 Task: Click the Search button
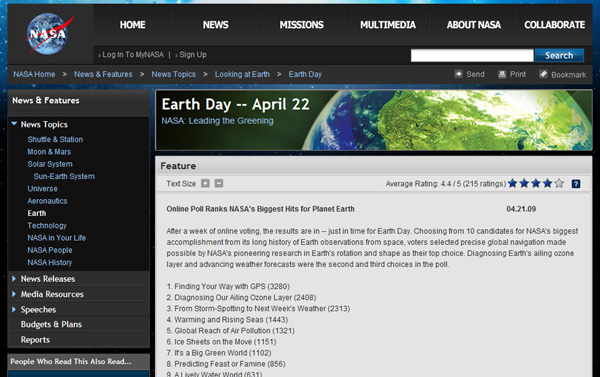coord(559,55)
